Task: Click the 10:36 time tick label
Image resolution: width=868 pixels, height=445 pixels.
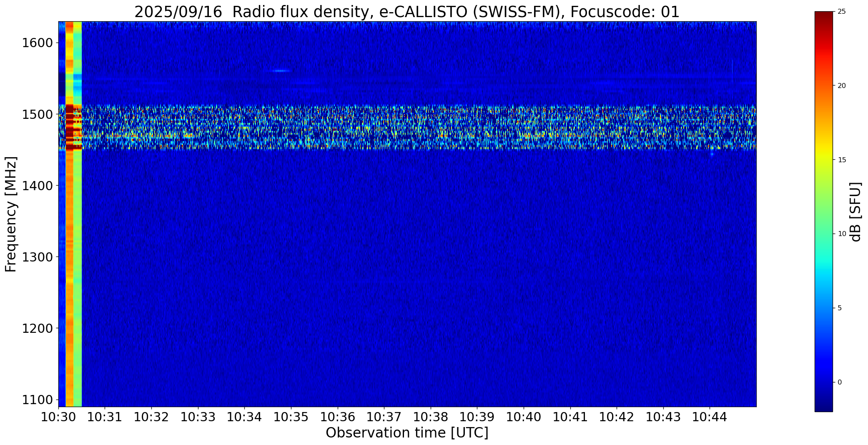Action: [x=338, y=417]
